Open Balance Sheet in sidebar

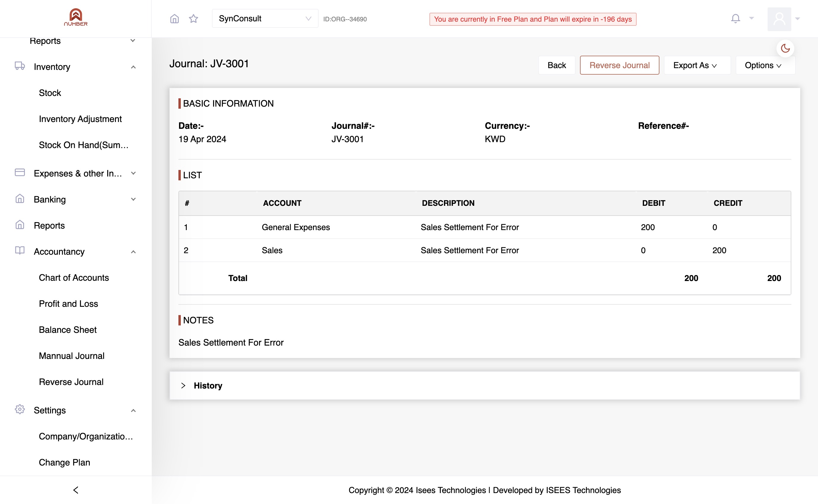tap(68, 329)
